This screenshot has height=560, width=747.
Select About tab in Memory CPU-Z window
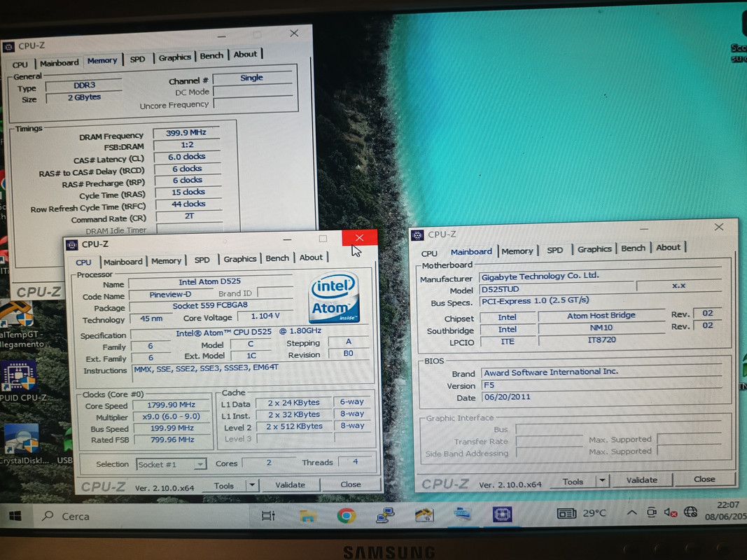pyautogui.click(x=245, y=55)
